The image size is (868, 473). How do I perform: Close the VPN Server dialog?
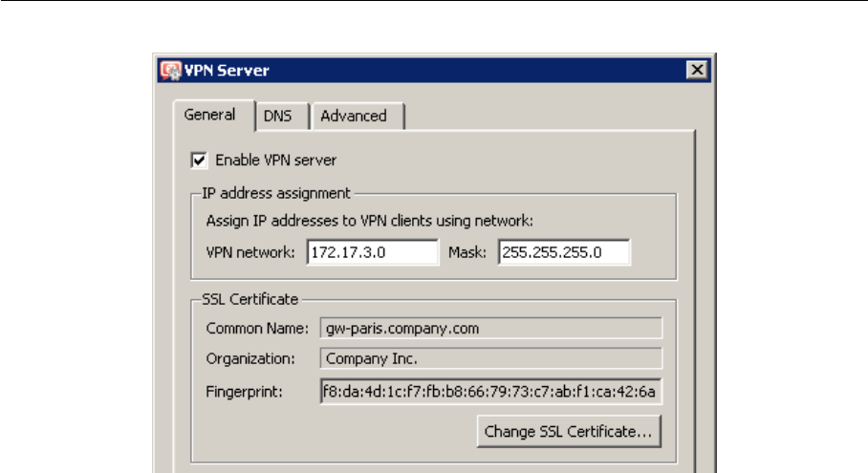click(698, 70)
